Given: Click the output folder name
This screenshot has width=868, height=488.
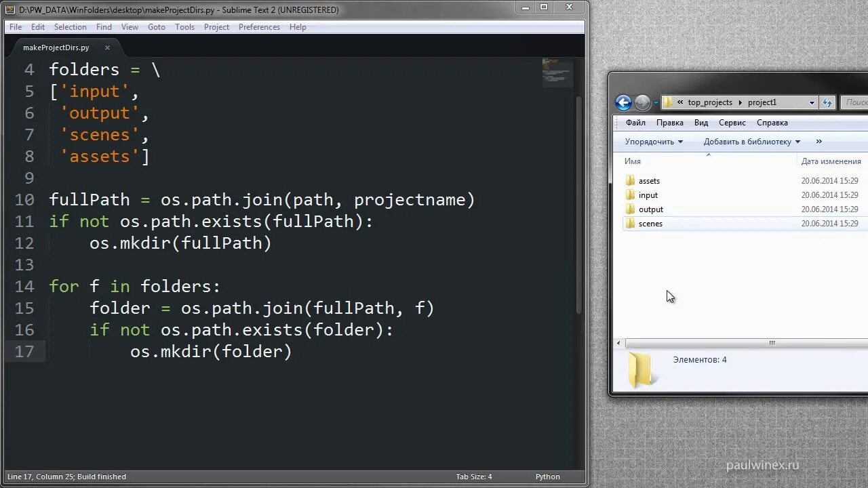Looking at the screenshot, I should pos(651,209).
